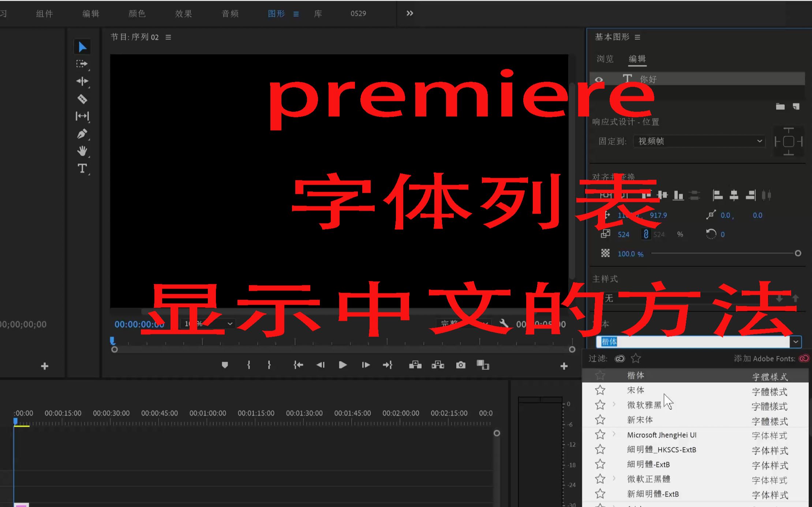812x507 pixels.
Task: Switch to the 音频 workspace
Action: (x=230, y=14)
